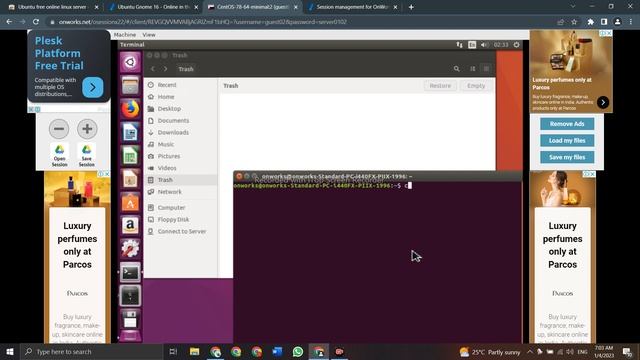The height and width of the screenshot is (360, 640).
Task: Select Trash in Files sidebar
Action: (x=180, y=180)
